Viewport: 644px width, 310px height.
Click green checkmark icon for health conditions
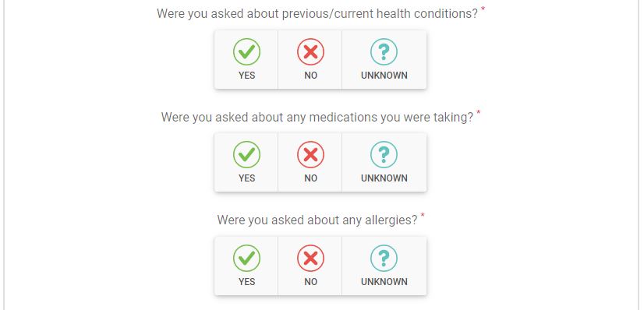click(x=246, y=51)
